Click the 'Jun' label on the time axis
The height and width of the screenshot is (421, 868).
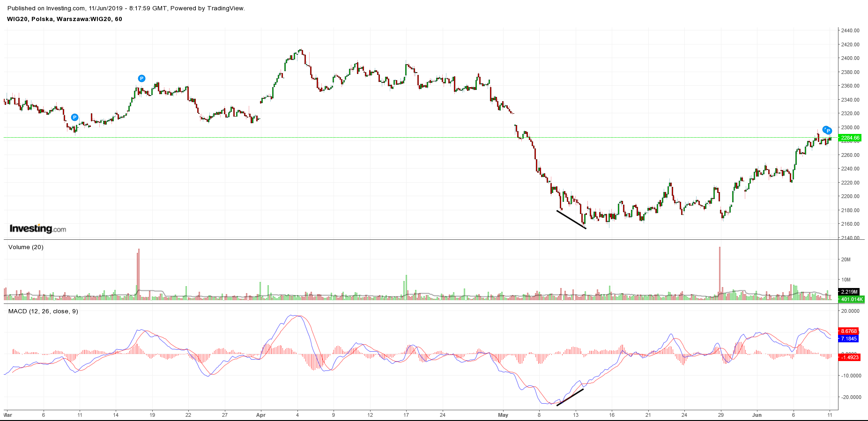point(757,415)
